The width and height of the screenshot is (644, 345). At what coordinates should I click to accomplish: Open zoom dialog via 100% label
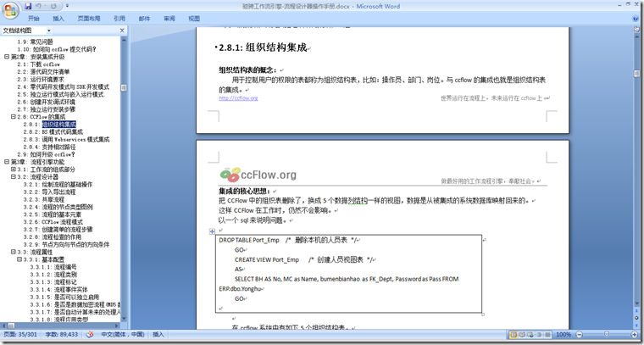click(563, 335)
